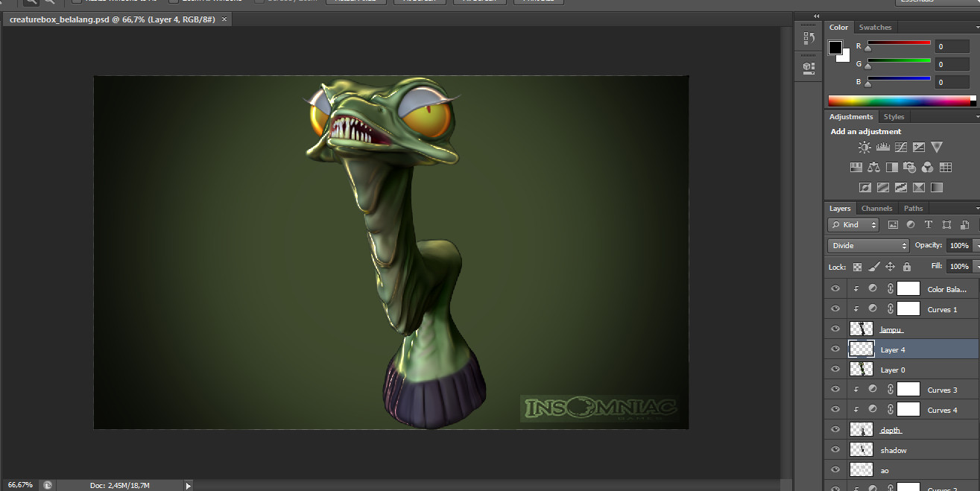
Task: Hide the Curves 3 layer
Action: click(x=835, y=390)
